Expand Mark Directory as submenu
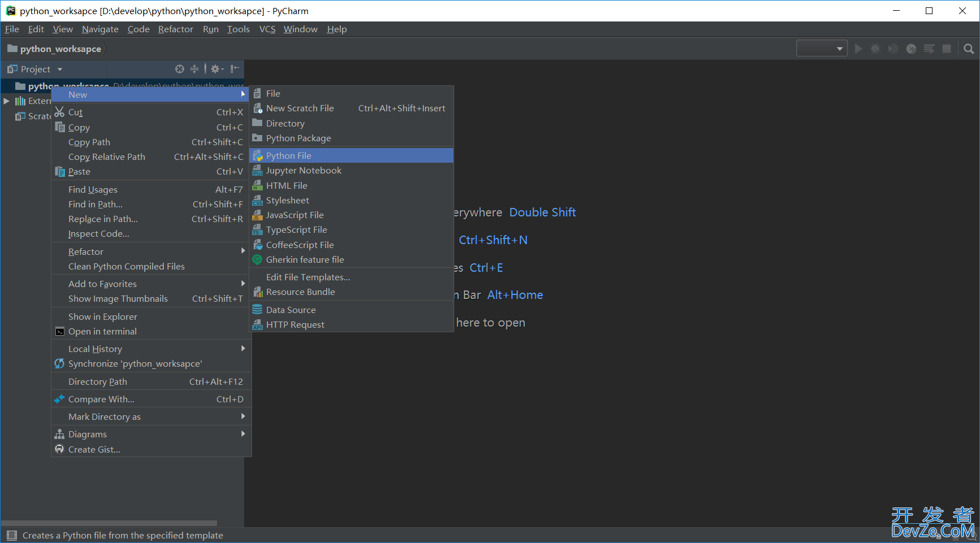The height and width of the screenshot is (543, 980). [x=151, y=416]
